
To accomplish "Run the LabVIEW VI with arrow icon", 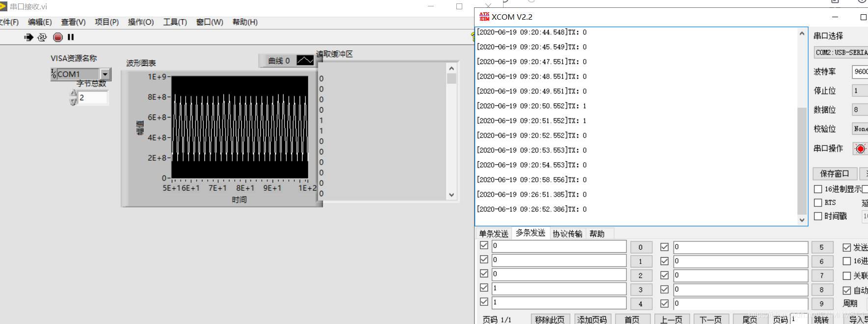I will (x=28, y=37).
